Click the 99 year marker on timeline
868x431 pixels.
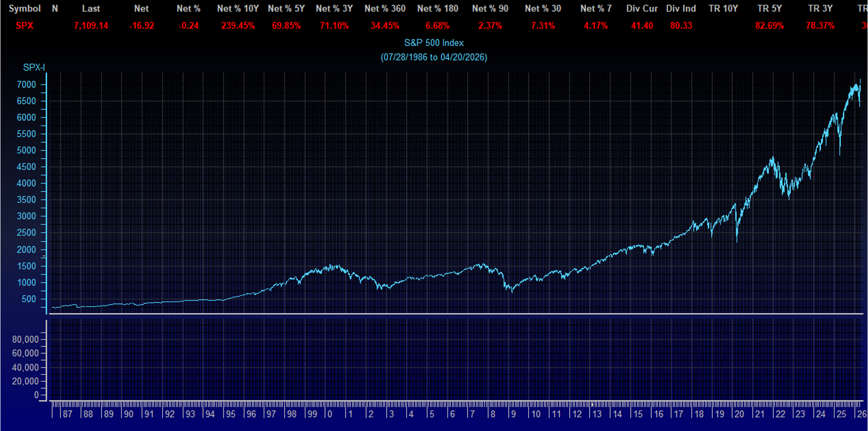tap(312, 414)
